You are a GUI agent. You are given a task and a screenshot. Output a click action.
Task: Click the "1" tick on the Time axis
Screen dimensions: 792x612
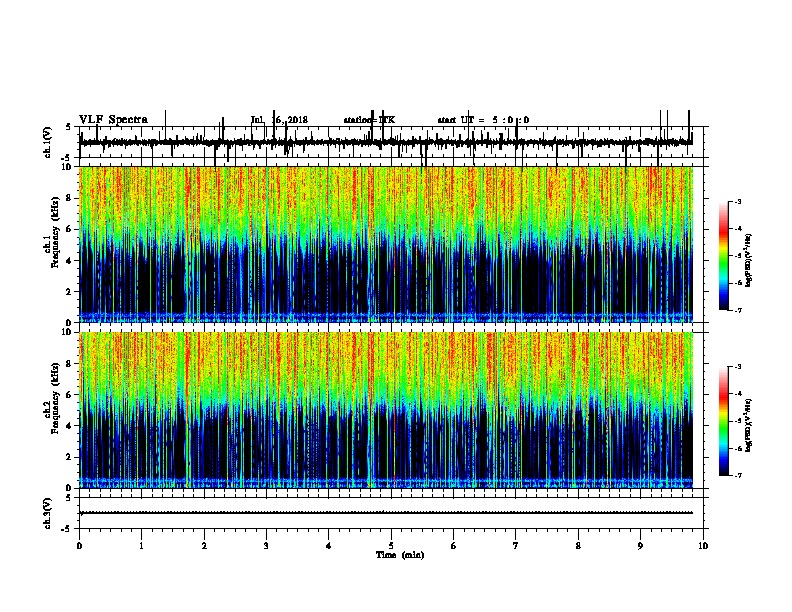click(141, 546)
